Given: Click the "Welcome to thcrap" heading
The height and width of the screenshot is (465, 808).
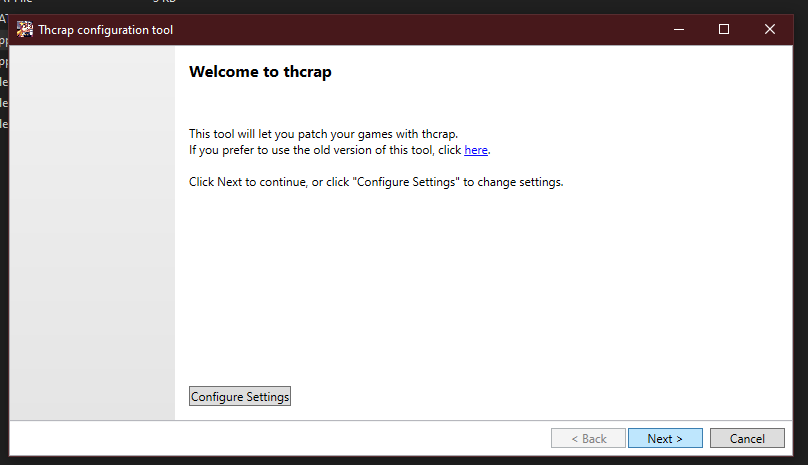Looking at the screenshot, I should click(260, 72).
